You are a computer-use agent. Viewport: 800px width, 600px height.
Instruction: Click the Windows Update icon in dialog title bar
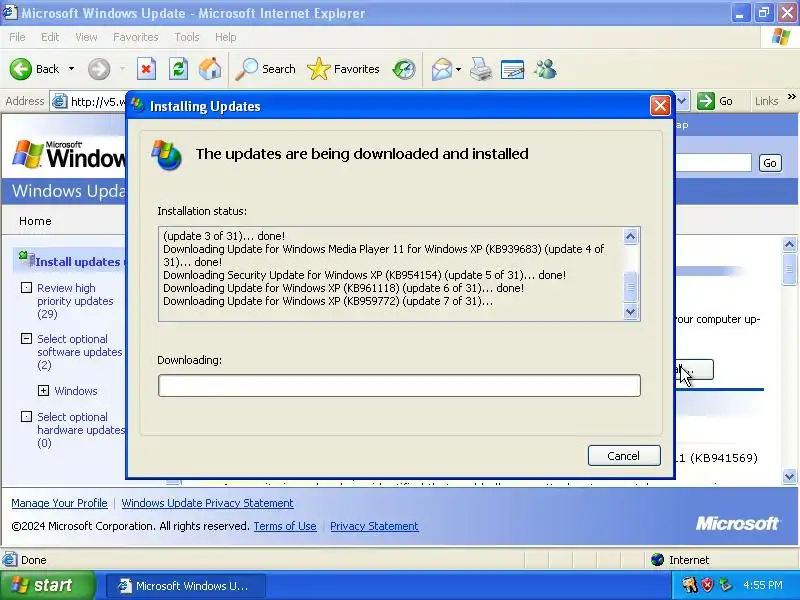(x=137, y=105)
